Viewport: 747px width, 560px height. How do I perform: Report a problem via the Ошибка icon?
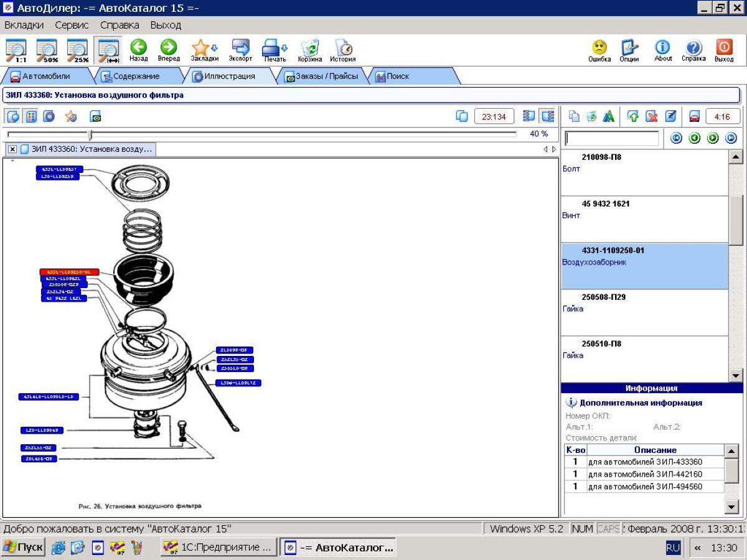coord(599,50)
